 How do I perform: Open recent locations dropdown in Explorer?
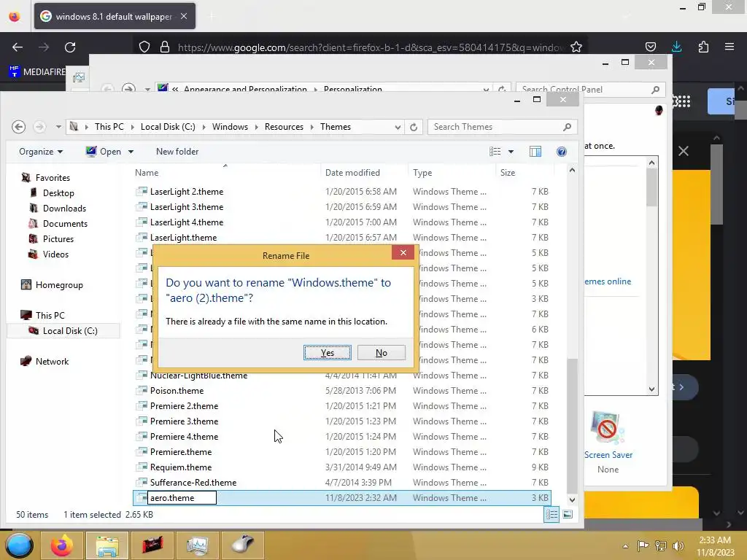tap(58, 127)
